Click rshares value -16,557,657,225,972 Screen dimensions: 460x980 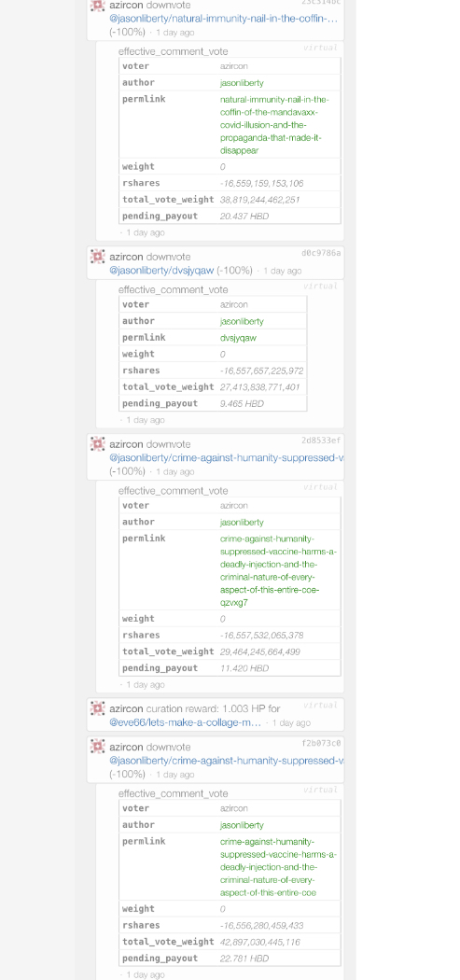click(x=262, y=371)
